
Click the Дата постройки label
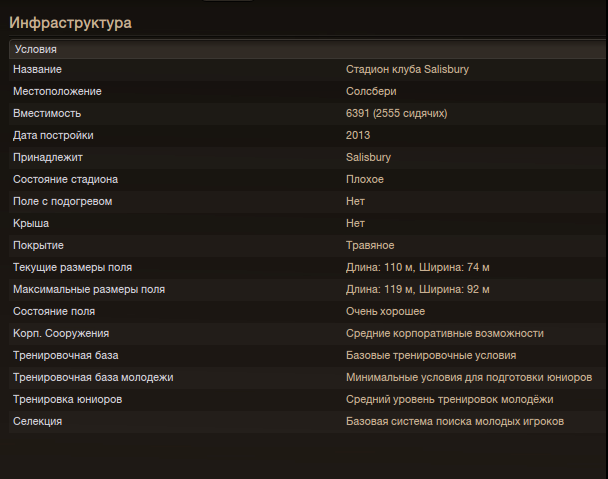click(x=53, y=135)
